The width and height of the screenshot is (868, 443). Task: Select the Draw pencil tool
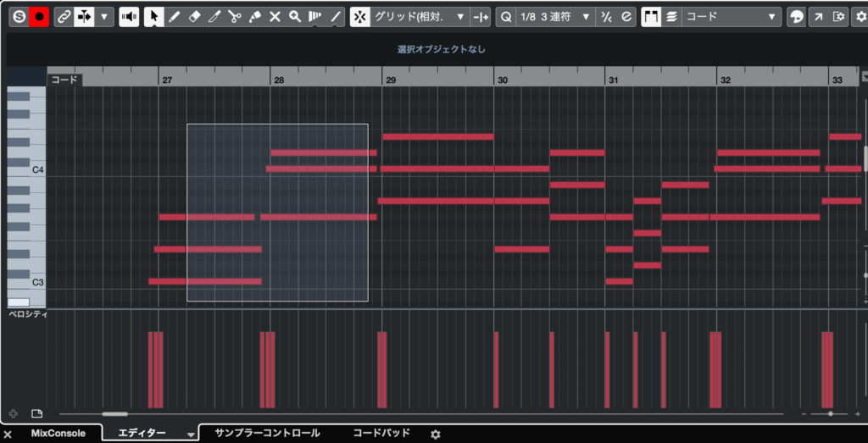tap(174, 16)
